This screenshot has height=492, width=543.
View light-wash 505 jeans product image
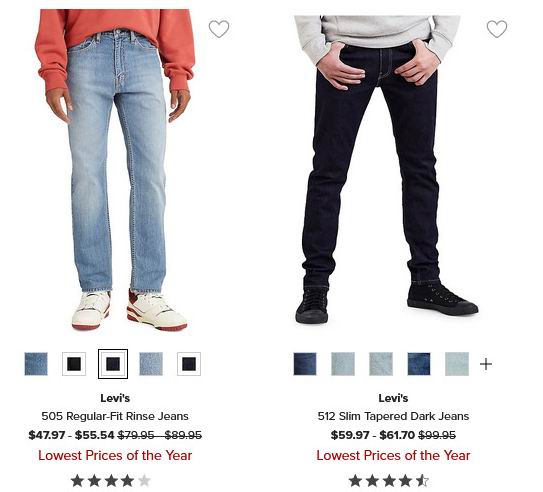pos(115,170)
